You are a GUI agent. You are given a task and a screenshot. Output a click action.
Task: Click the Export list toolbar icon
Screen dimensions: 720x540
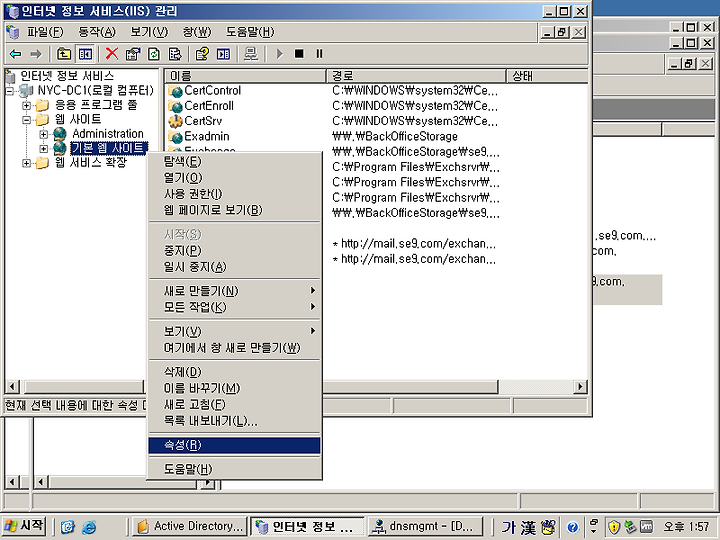pos(175,54)
